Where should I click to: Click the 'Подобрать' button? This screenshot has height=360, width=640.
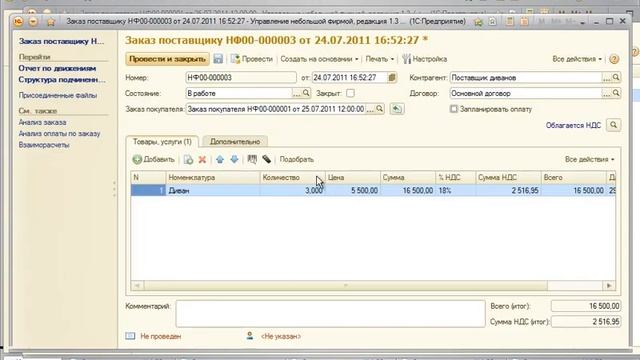coord(296,160)
